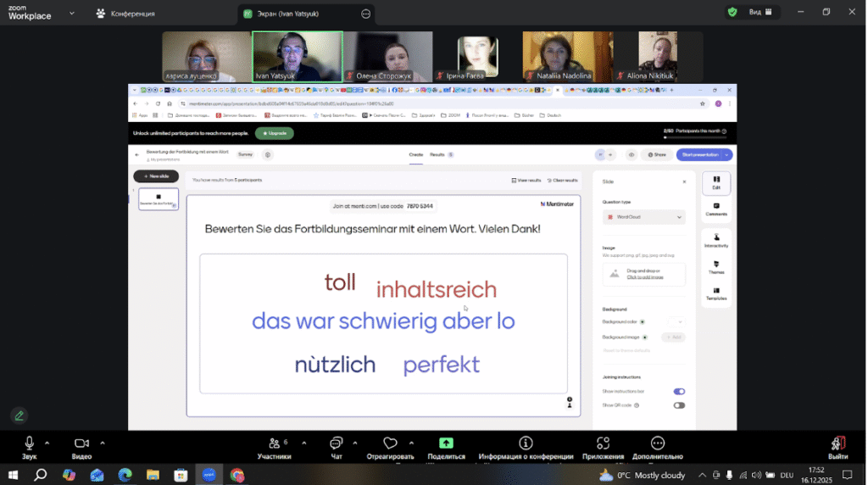Enable the Show QR code switch
Screen dimensions: 868x485
point(679,405)
